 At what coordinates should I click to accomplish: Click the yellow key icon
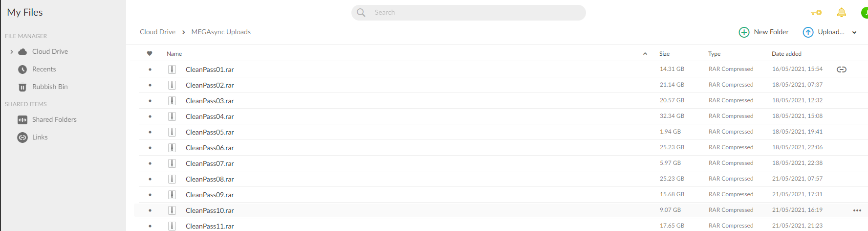coord(816,13)
